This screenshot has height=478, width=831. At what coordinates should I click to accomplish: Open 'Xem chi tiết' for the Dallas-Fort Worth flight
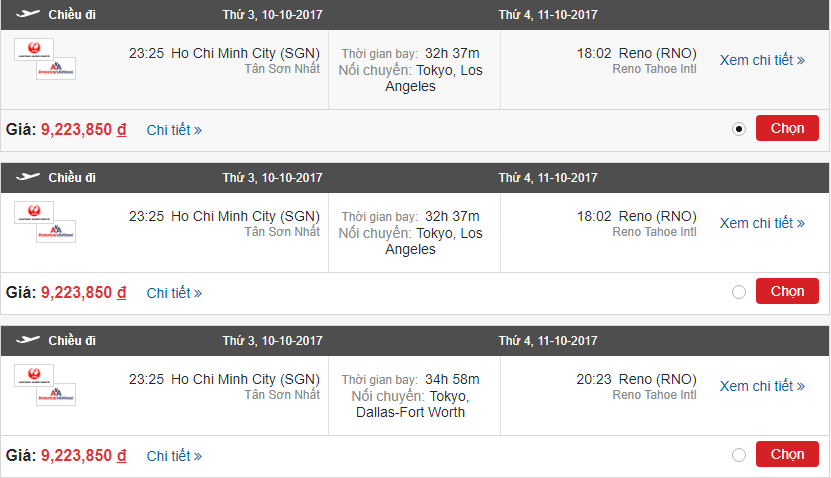point(762,386)
